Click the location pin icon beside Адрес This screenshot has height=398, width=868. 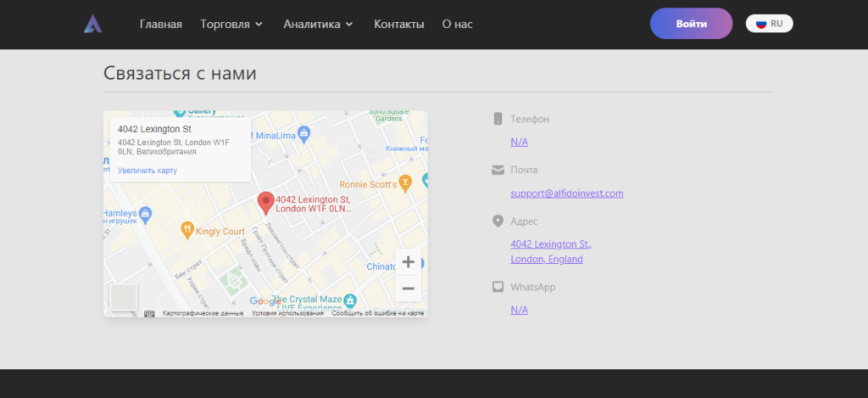tap(498, 221)
